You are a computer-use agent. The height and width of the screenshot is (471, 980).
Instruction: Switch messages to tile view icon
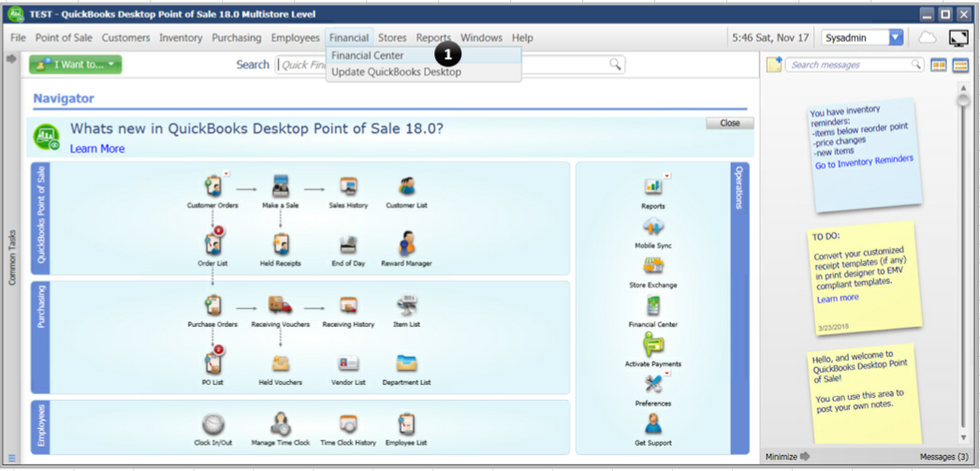(939, 65)
